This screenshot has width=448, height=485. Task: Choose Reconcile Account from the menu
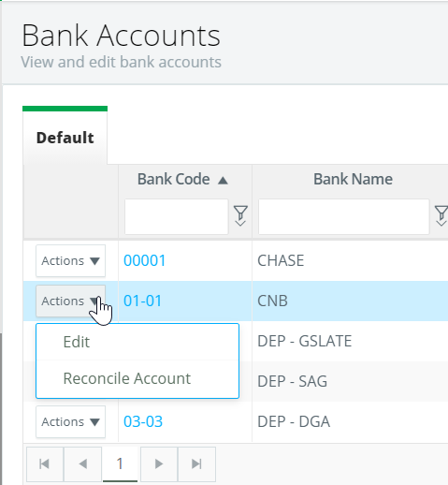[137, 378]
